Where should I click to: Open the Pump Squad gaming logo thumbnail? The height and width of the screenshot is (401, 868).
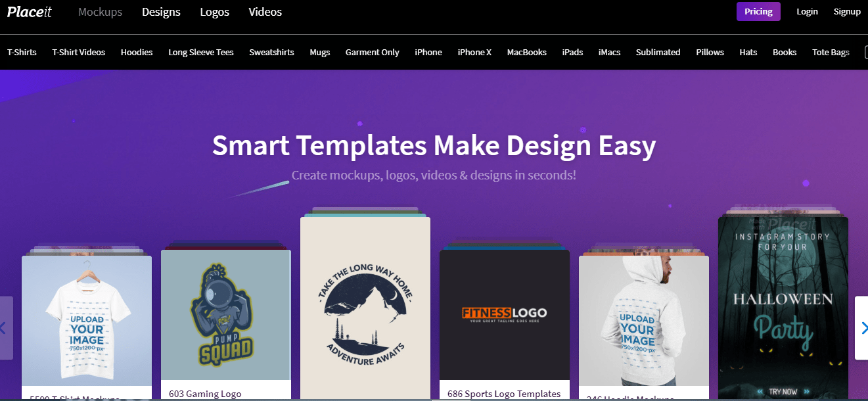point(226,315)
